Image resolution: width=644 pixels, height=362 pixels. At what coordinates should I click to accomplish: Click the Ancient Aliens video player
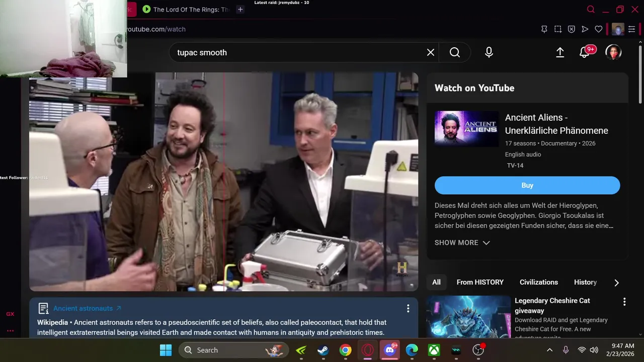coord(223,182)
